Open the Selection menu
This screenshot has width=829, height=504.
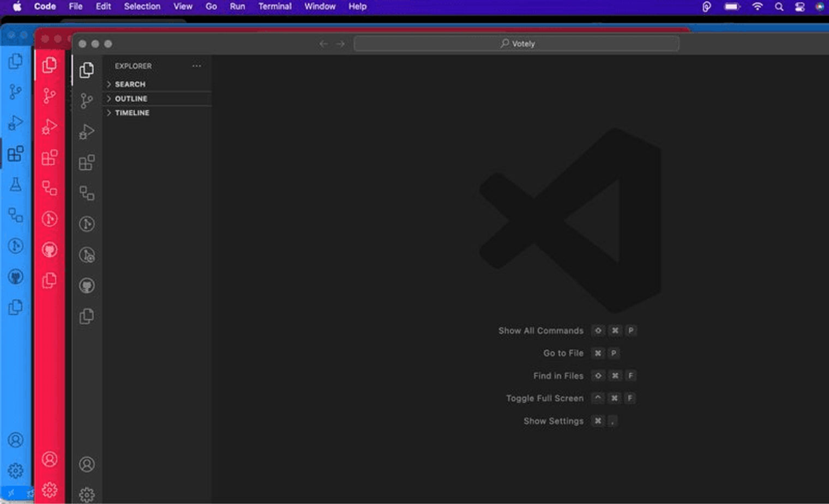pos(142,7)
